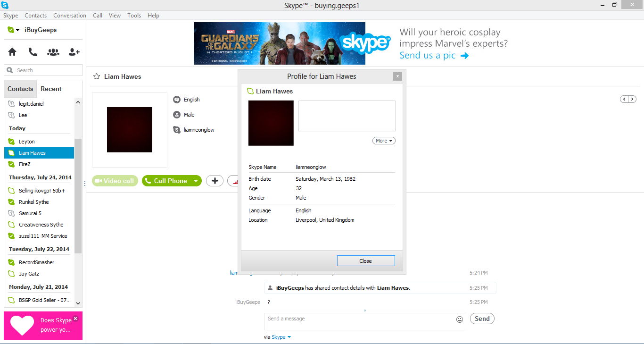Select BSGP Gold Seller conversation
This screenshot has width=644, height=344.
[x=39, y=300]
